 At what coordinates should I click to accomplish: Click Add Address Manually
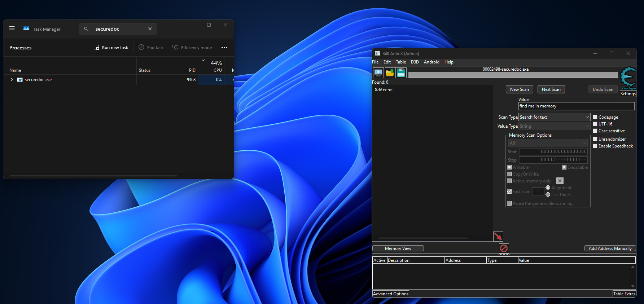[610, 248]
